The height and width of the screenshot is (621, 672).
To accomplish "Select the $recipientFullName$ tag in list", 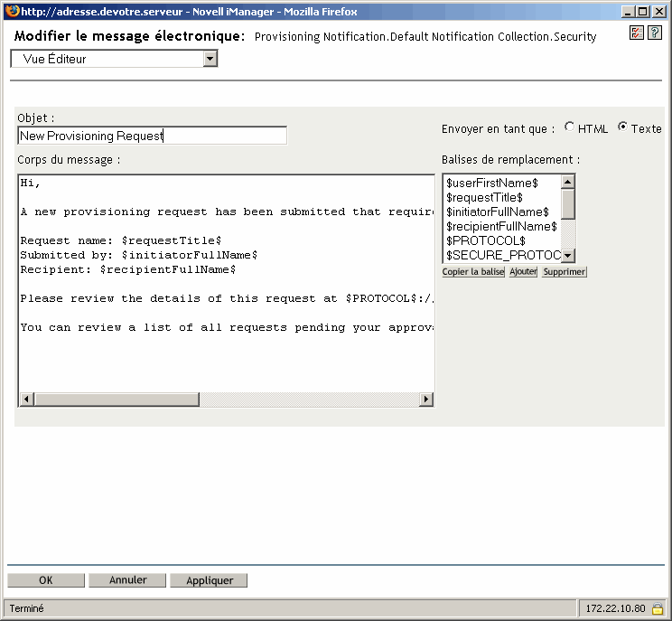I will click(x=501, y=227).
